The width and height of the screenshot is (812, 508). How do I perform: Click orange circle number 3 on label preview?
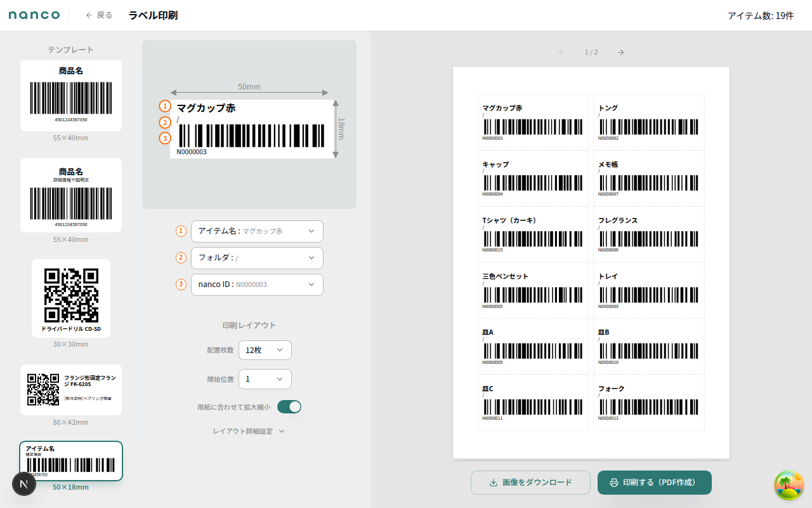[165, 138]
